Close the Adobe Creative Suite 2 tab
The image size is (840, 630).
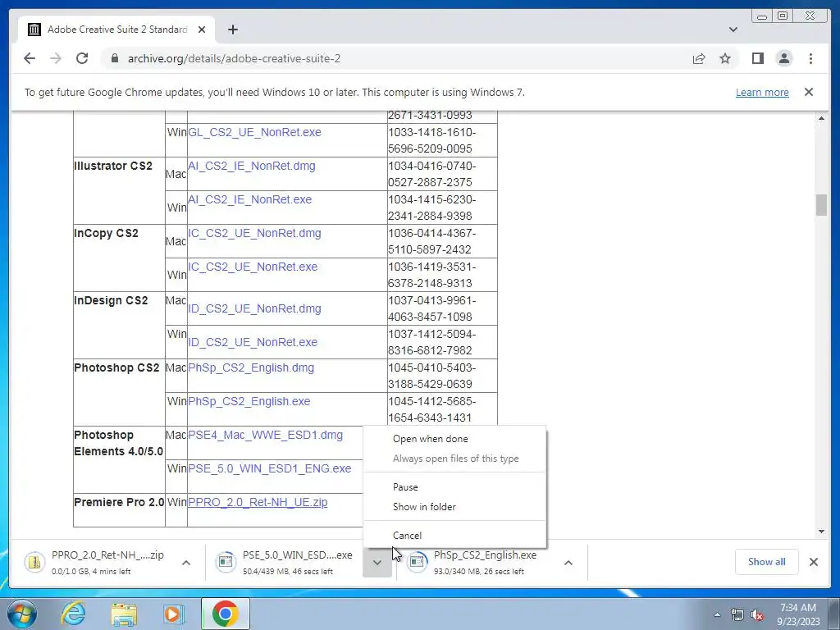202,30
